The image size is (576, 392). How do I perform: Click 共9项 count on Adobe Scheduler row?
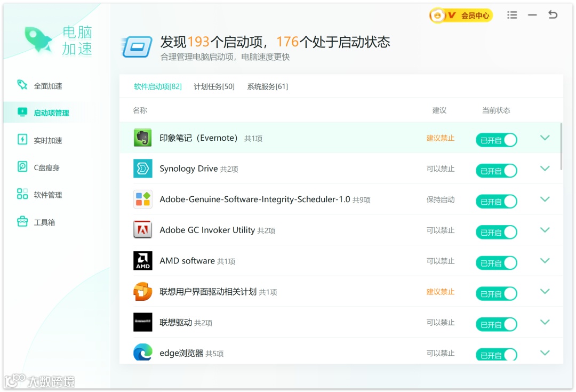[x=362, y=200]
